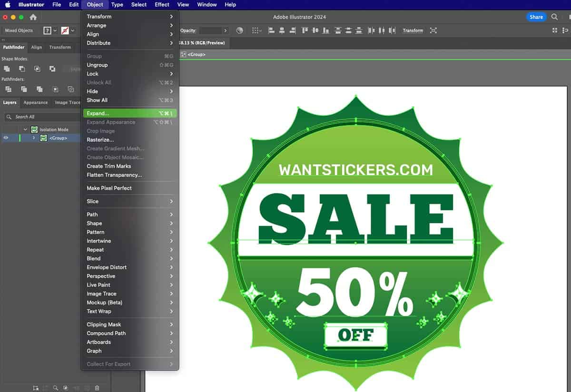Open the Window menu in menu bar
The height and width of the screenshot is (392, 571).
207,5
